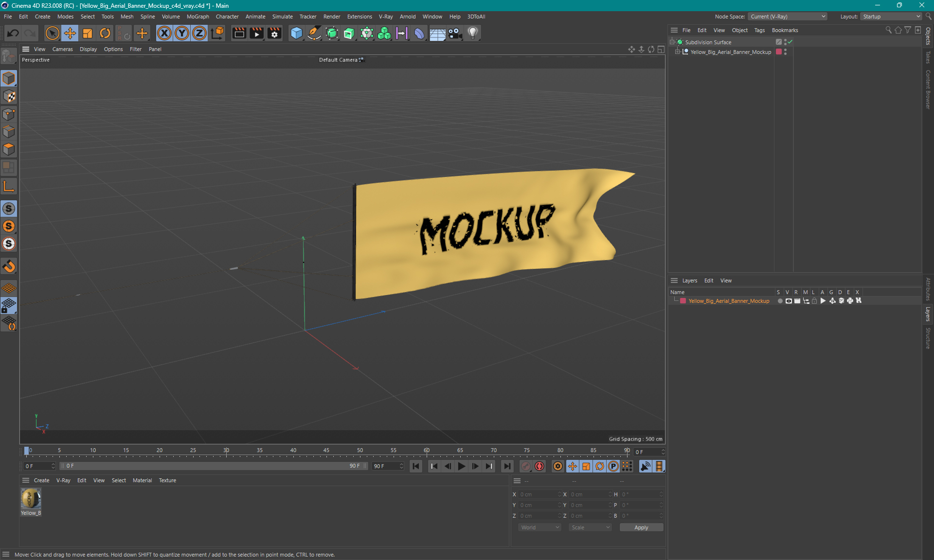Select the V-Ray tab in bottom panel
The width and height of the screenshot is (934, 560).
point(64,480)
